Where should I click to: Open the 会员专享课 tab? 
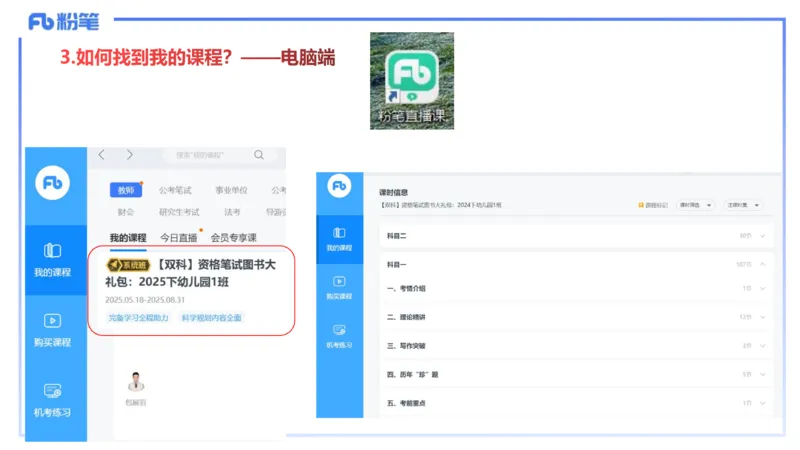(x=234, y=238)
